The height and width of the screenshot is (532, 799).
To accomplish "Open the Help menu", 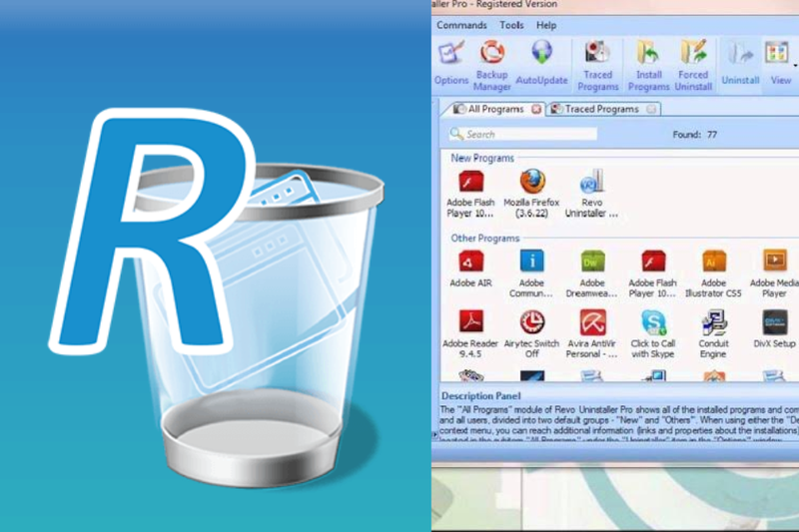I will [546, 26].
